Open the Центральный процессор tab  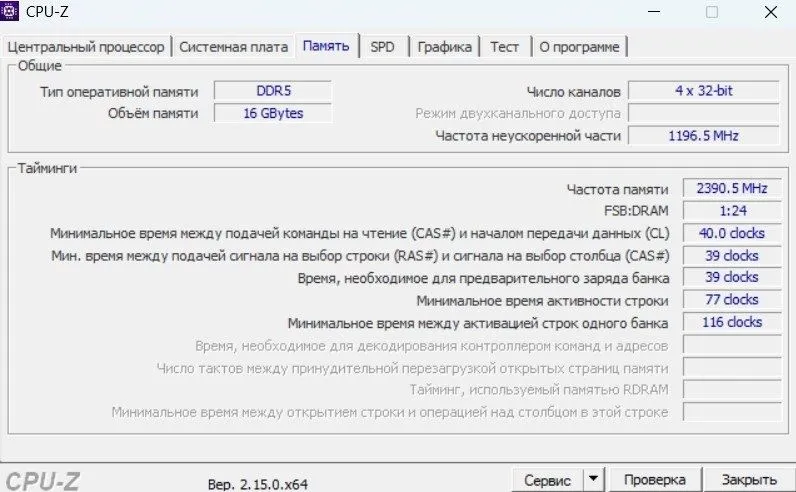tap(86, 47)
